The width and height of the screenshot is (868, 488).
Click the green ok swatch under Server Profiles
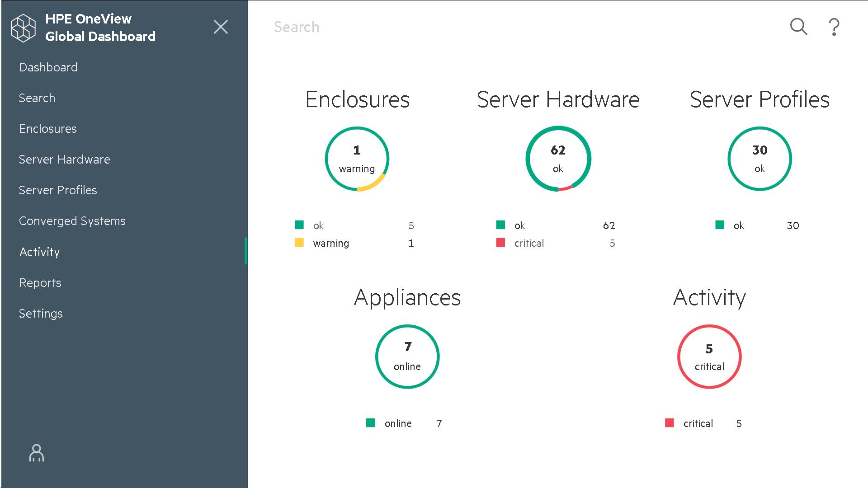point(720,225)
